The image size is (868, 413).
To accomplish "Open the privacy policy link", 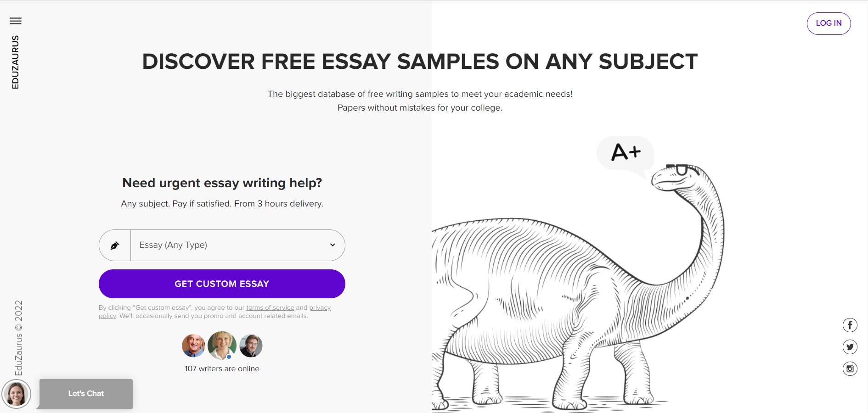I will tap(320, 307).
